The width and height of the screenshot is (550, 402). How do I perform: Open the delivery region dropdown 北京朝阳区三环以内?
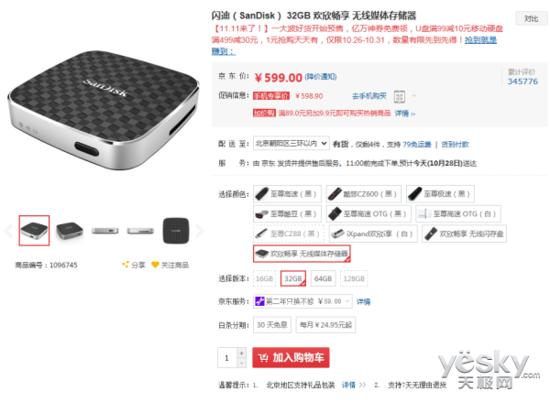pyautogui.click(x=291, y=143)
